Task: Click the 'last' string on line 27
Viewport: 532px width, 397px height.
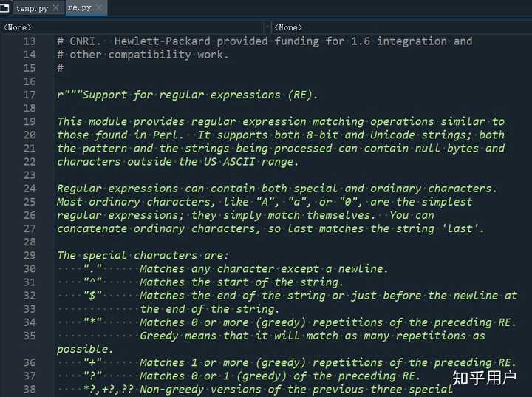Action: click(x=466, y=228)
